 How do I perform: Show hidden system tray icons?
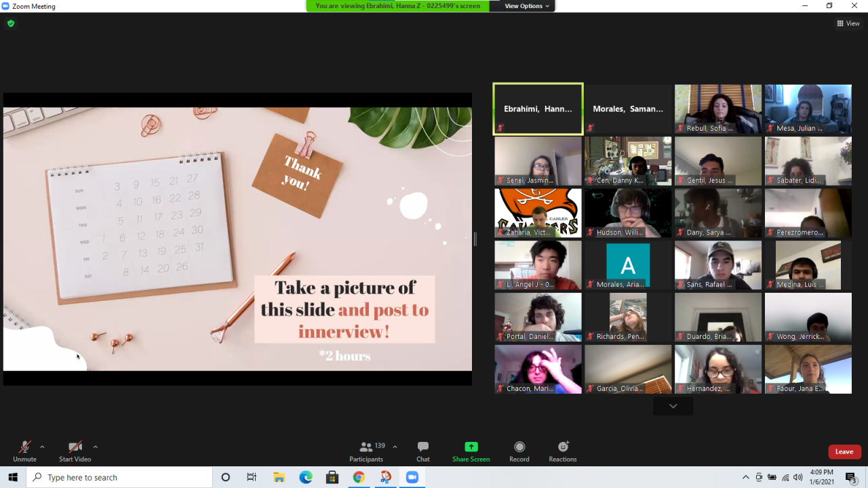[x=746, y=477]
